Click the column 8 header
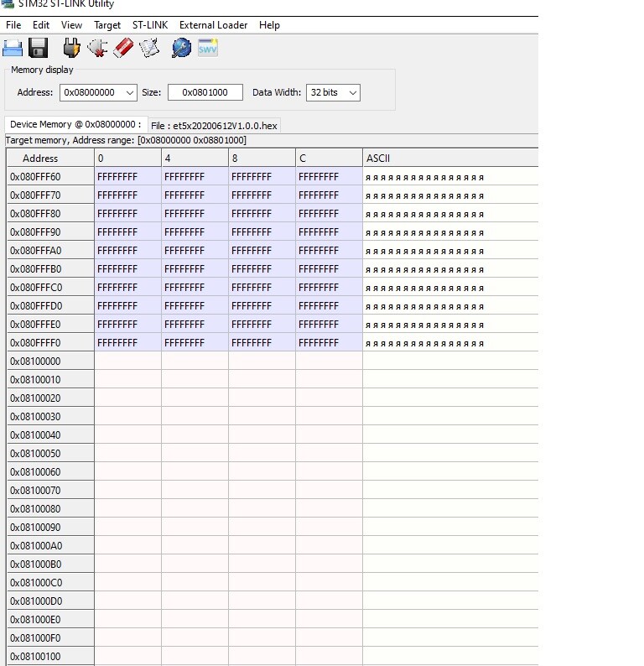 click(262, 158)
